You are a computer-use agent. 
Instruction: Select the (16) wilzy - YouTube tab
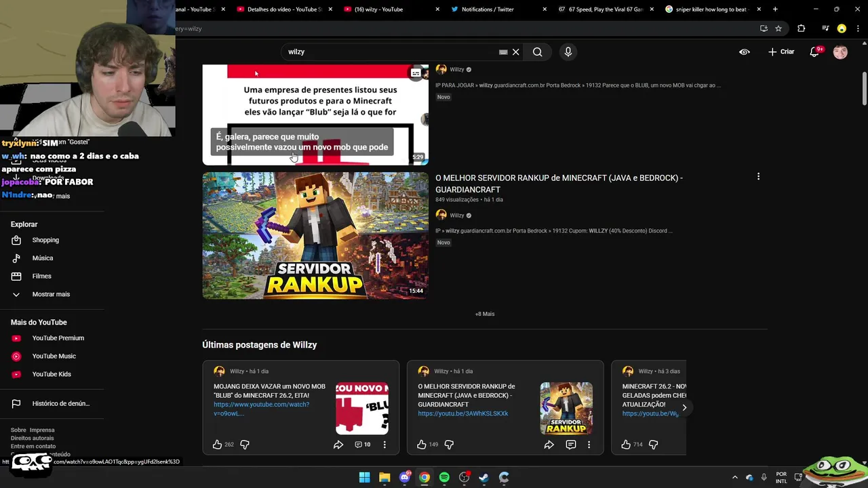[390, 9]
